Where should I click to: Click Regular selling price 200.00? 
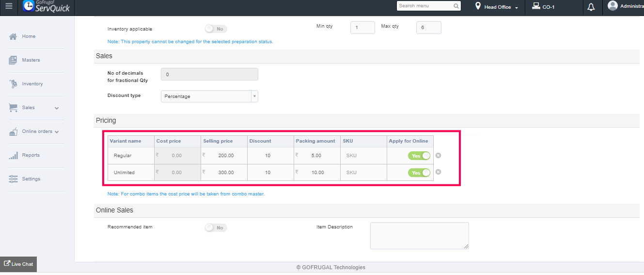(x=224, y=156)
